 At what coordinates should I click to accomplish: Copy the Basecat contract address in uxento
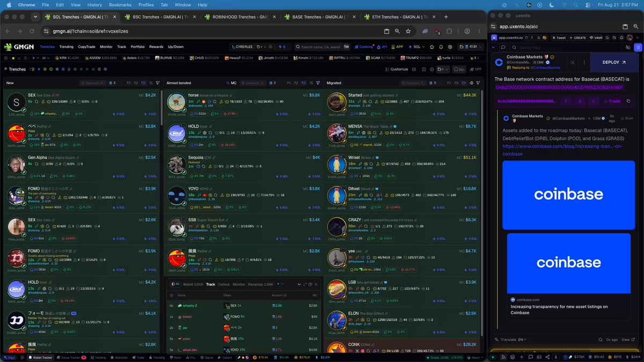[x=628, y=101]
